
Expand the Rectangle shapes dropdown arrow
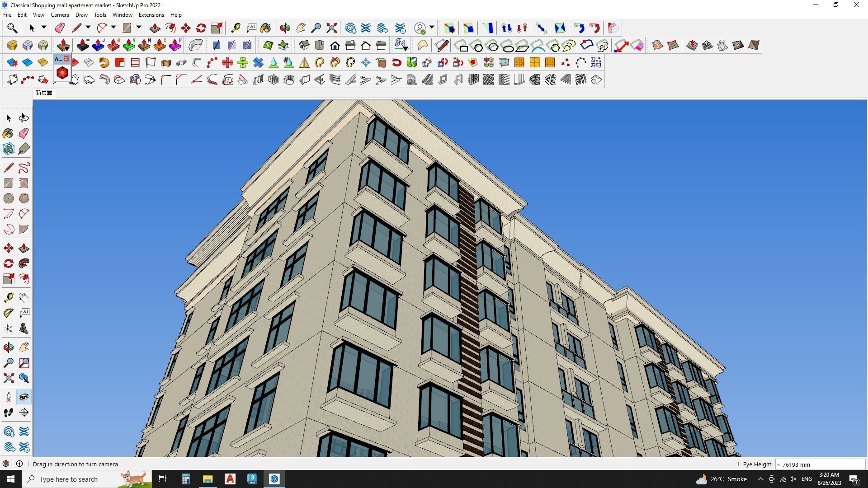coord(139,28)
